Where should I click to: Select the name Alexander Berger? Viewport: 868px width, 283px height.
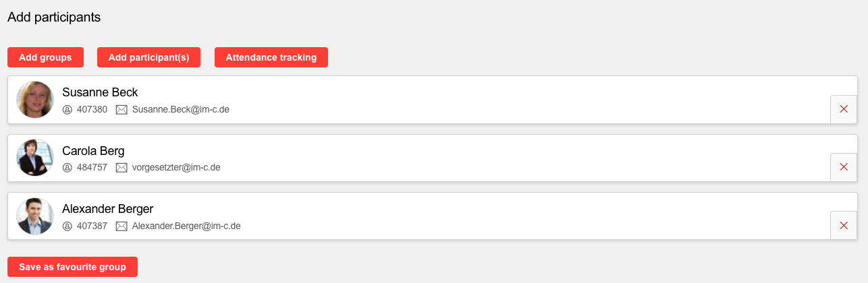pyautogui.click(x=107, y=209)
